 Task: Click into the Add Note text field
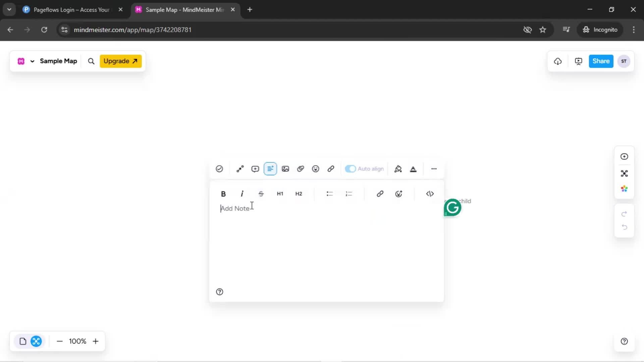tap(326, 208)
